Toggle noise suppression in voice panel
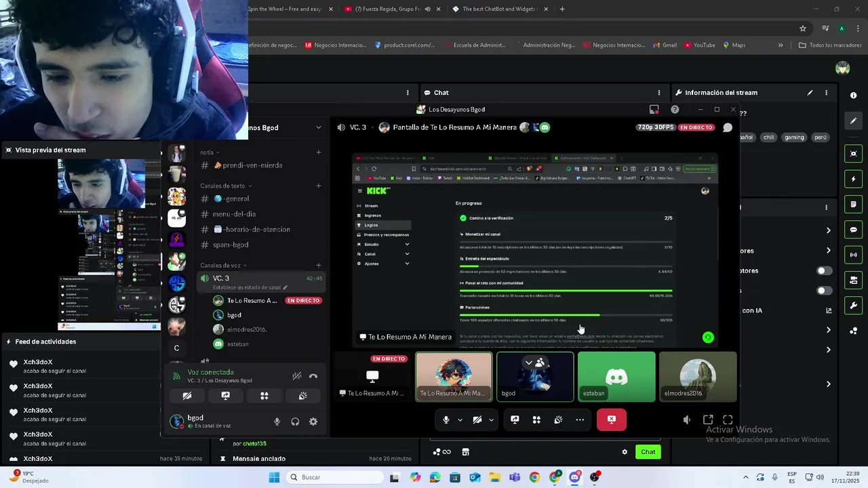 click(x=296, y=375)
